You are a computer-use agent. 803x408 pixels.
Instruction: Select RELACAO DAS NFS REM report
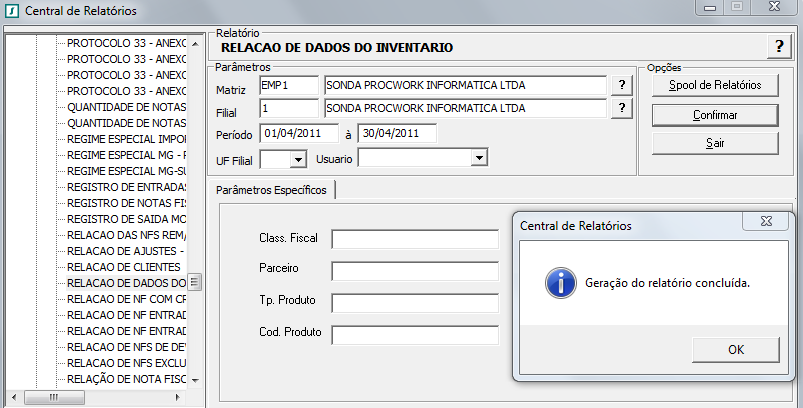126,235
